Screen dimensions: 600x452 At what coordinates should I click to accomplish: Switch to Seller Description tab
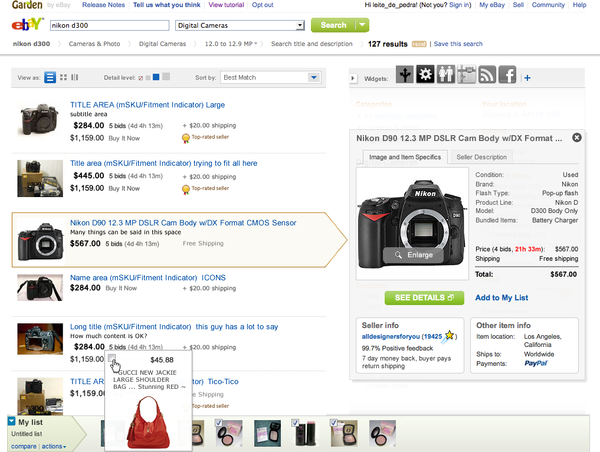(481, 157)
